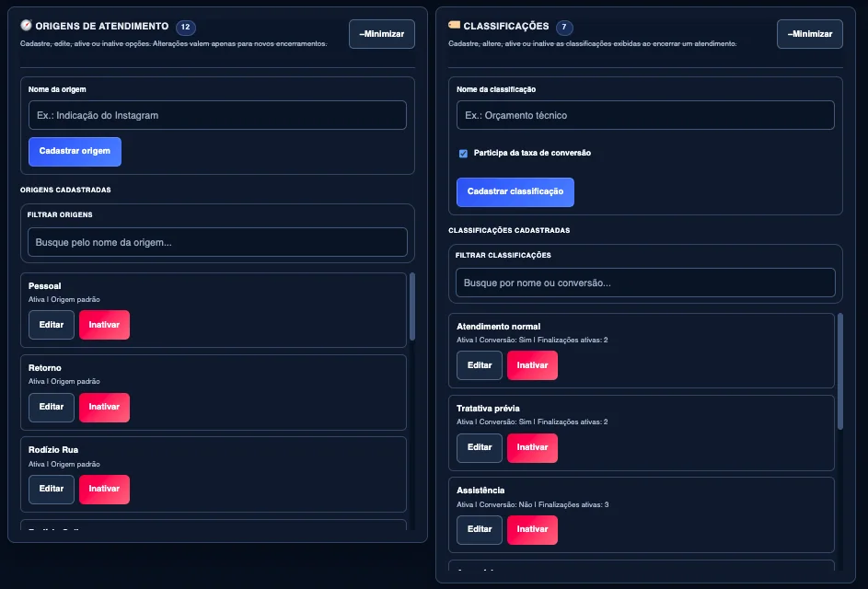The width and height of the screenshot is (868, 589).
Task: Focus the Nome da origem input field
Action: pyautogui.click(x=217, y=115)
